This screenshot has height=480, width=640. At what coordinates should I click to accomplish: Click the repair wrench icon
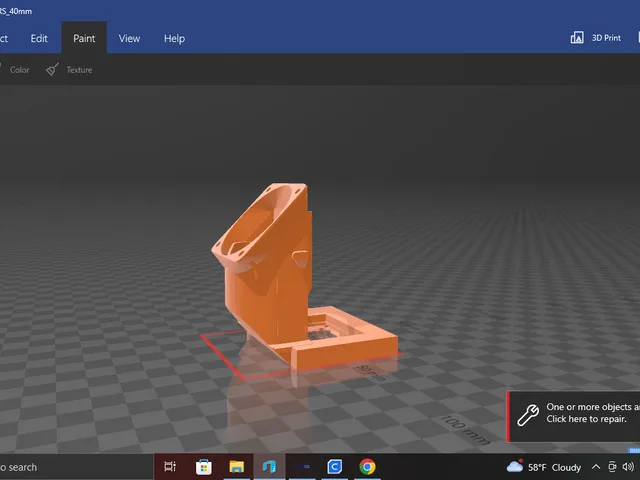pyautogui.click(x=528, y=416)
